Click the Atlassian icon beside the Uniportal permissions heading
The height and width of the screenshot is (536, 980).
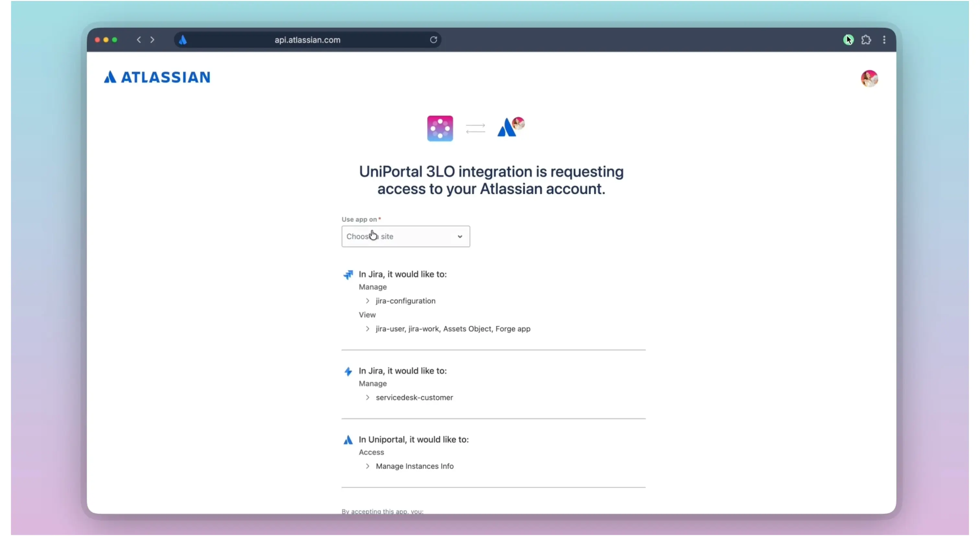point(348,440)
